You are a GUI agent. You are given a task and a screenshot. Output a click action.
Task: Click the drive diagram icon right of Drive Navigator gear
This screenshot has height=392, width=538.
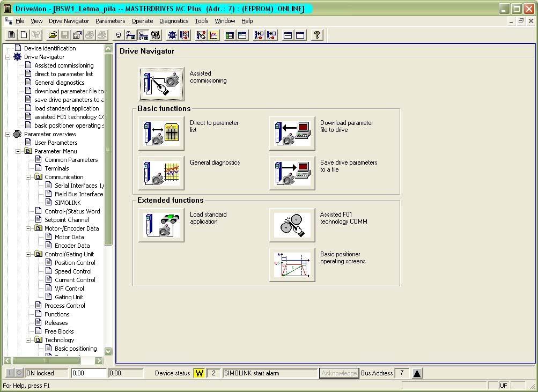(x=185, y=35)
